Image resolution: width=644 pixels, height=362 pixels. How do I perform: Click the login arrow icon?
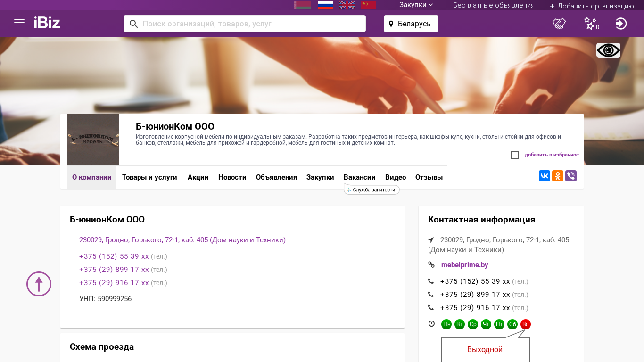[x=621, y=24]
